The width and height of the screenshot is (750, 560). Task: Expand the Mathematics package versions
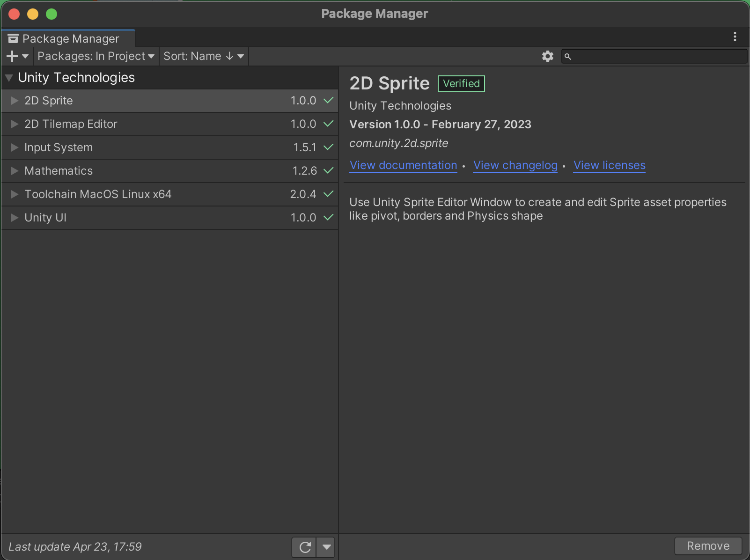tap(15, 171)
